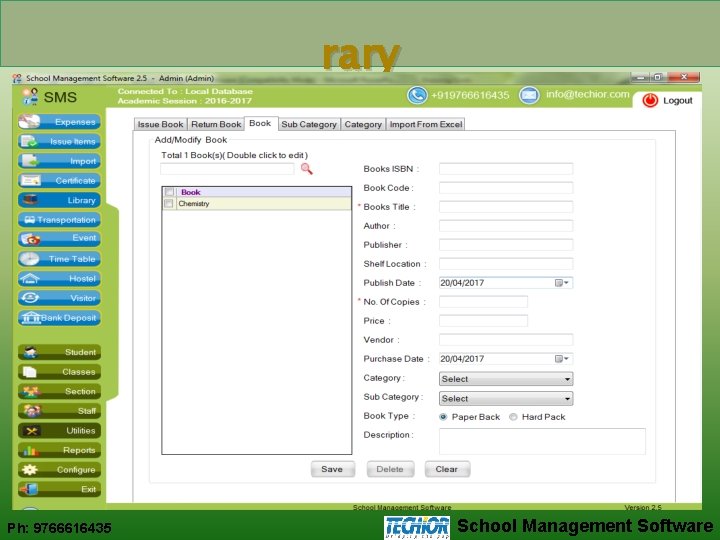Screen dimensions: 720x540
Task: Click the SMS logo icon
Action: click(x=31, y=96)
